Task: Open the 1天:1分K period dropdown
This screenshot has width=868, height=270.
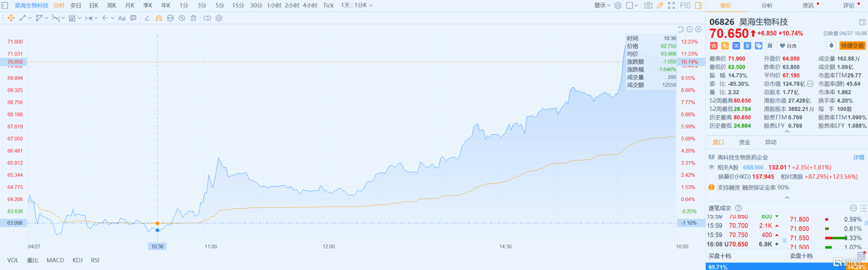Action: (357, 6)
